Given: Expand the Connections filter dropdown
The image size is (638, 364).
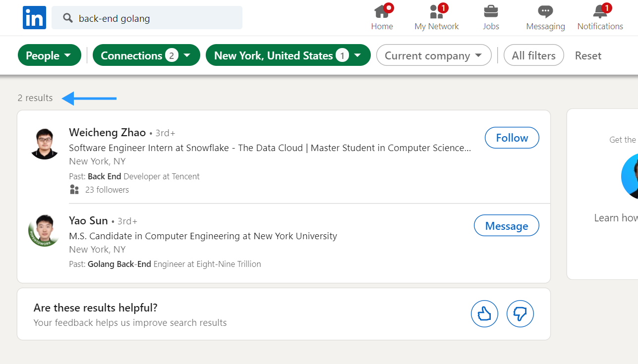Looking at the screenshot, I should (x=146, y=55).
